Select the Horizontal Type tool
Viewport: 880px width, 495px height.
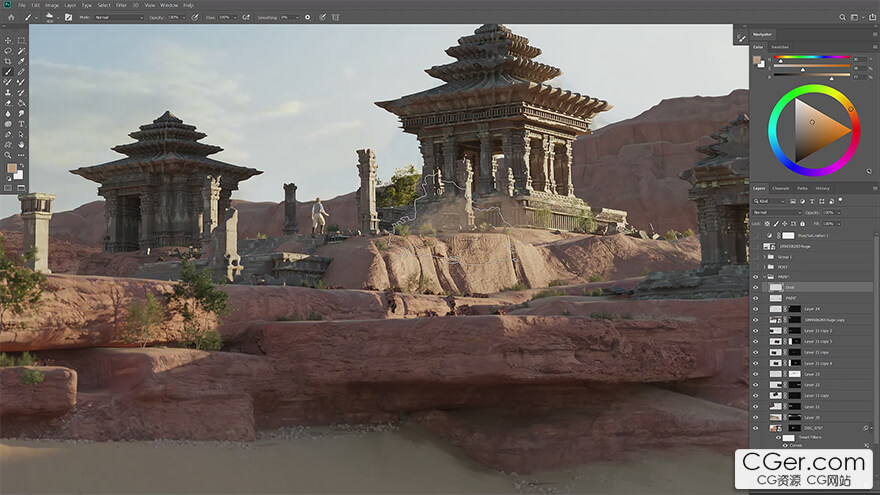click(21, 123)
